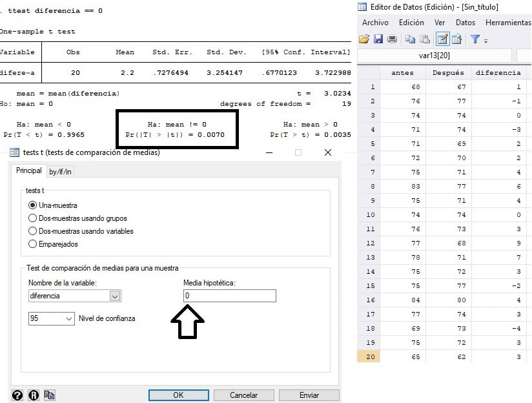Image resolution: width=532 pixels, height=403 pixels.
Task: Open the Datos menu
Action: click(465, 23)
